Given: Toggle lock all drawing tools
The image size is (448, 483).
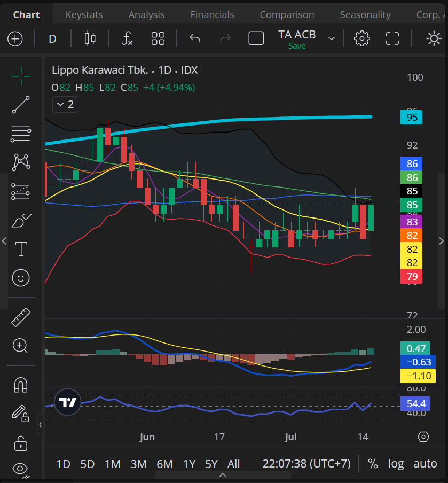Looking at the screenshot, I should [x=21, y=443].
